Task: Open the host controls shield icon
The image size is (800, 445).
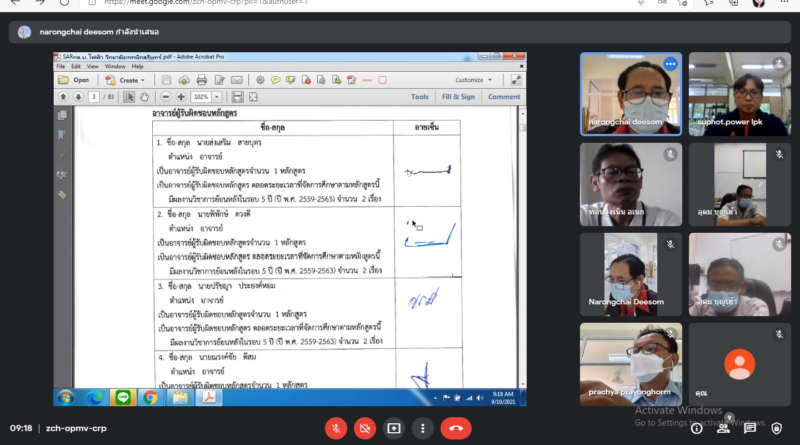Action: (777, 427)
